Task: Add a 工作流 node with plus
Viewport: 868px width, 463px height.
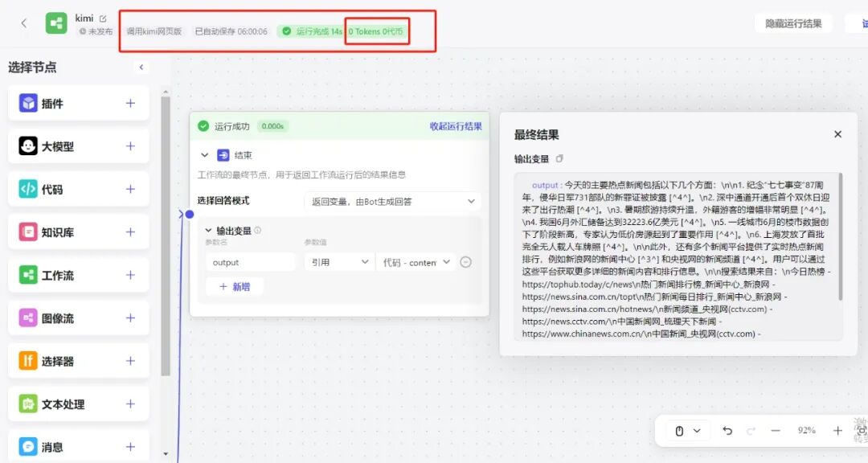Action: pyautogui.click(x=130, y=275)
